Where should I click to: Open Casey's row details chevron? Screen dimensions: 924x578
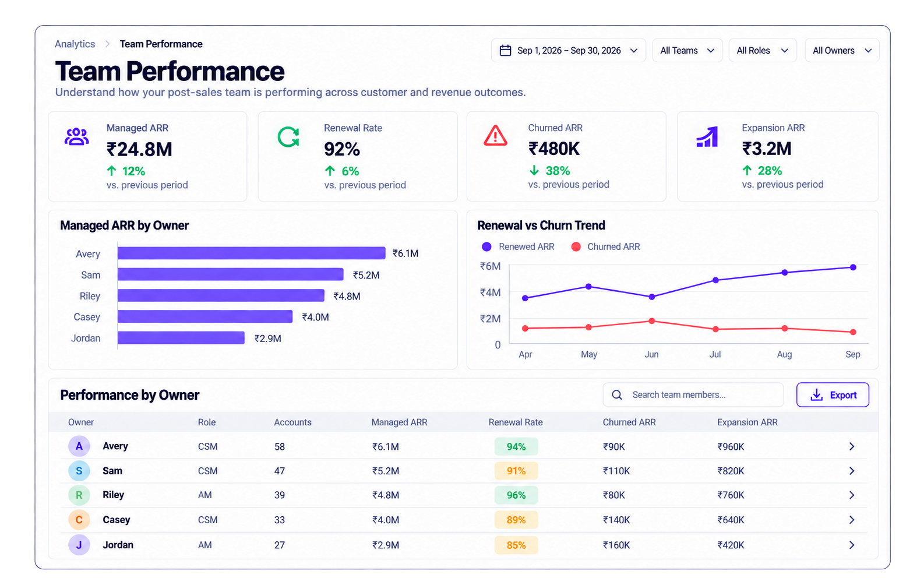pos(852,520)
